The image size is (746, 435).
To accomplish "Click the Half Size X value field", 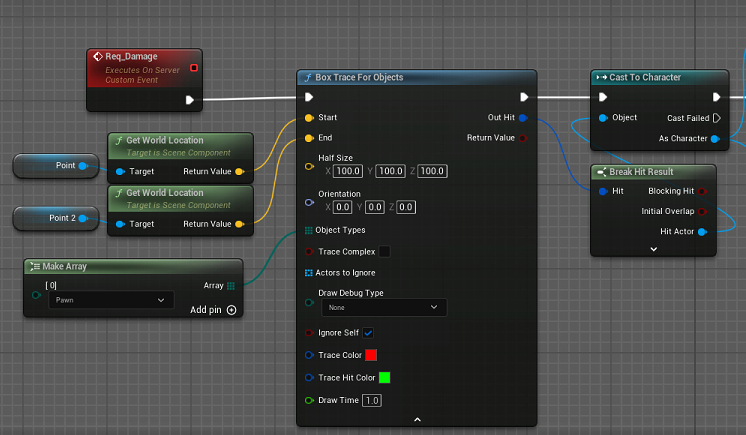I will 348,171.
